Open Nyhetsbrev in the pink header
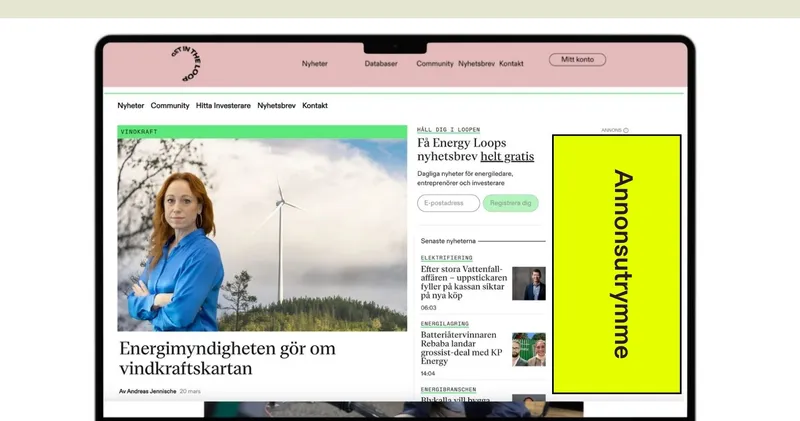Screen dimensions: 800x421 (477, 64)
